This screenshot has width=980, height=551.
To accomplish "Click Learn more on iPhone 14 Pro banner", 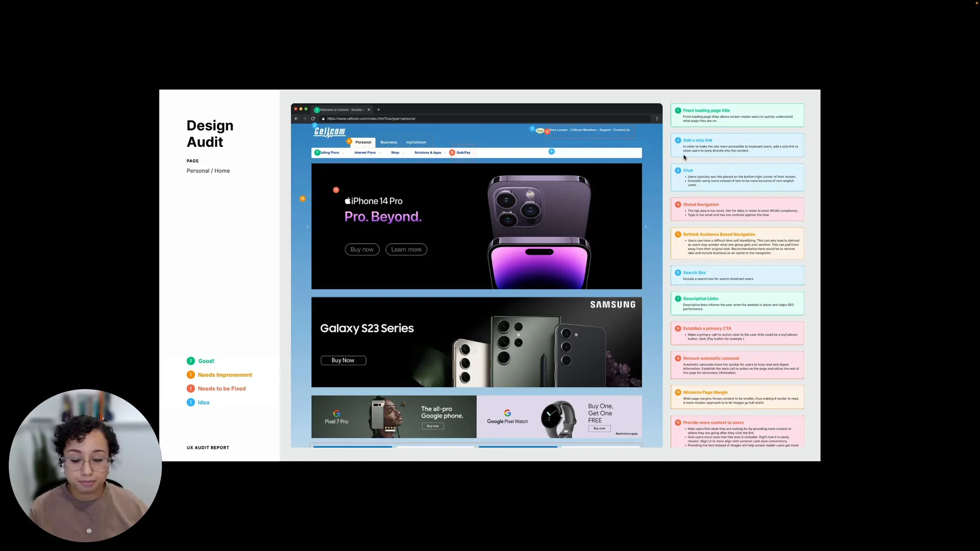I will click(x=406, y=249).
